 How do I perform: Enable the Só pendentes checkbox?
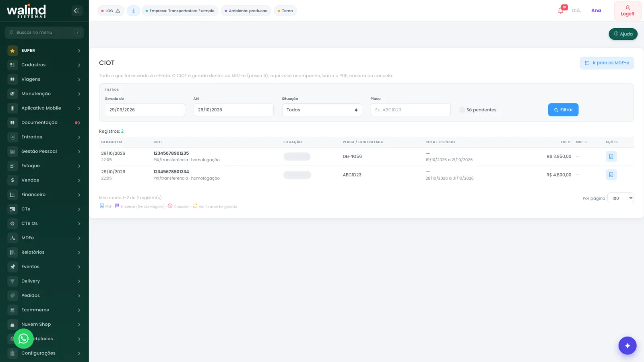(x=462, y=110)
